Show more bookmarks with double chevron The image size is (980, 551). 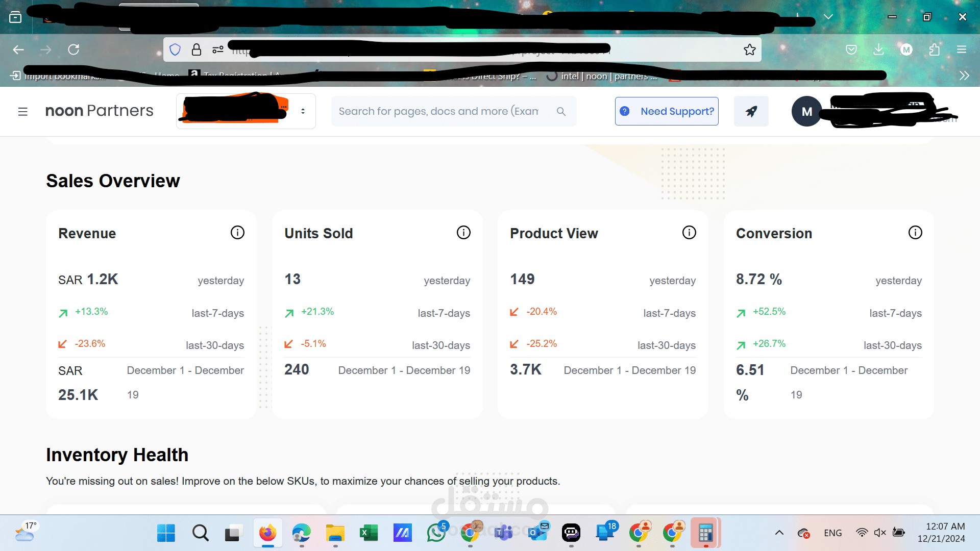coord(964,76)
